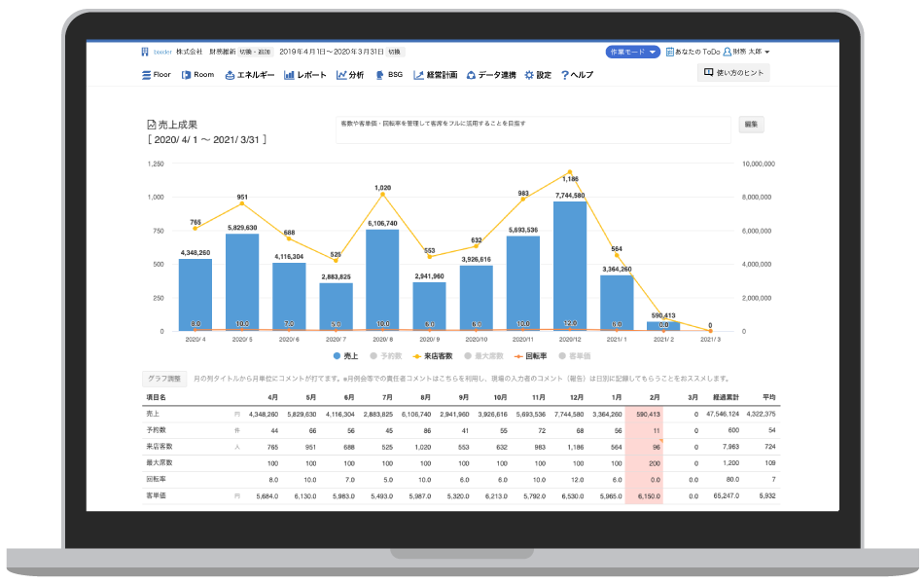This screenshot has height=584, width=924.
Task: Open the エネルギー menu
Action: pos(250,75)
